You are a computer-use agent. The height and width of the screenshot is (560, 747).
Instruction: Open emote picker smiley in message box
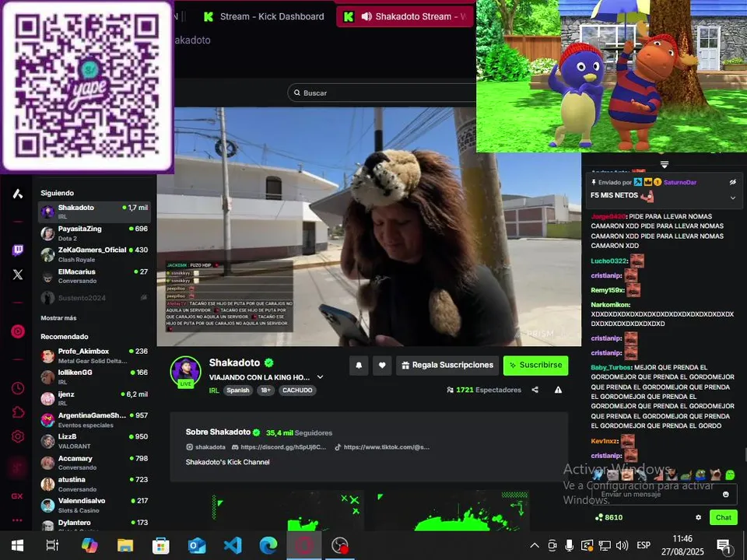click(725, 495)
